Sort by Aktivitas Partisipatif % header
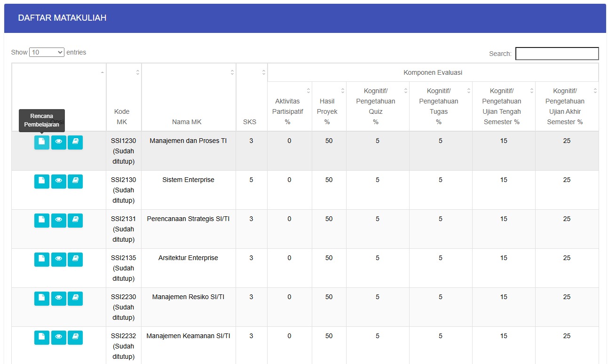This screenshot has height=364, width=608. (x=290, y=106)
